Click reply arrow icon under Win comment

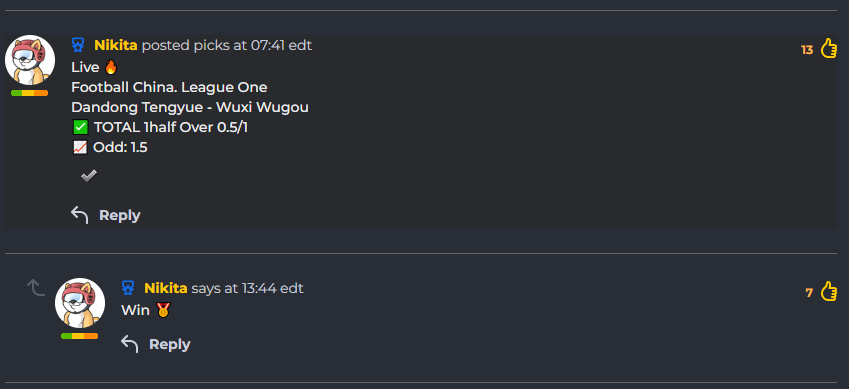tap(129, 343)
